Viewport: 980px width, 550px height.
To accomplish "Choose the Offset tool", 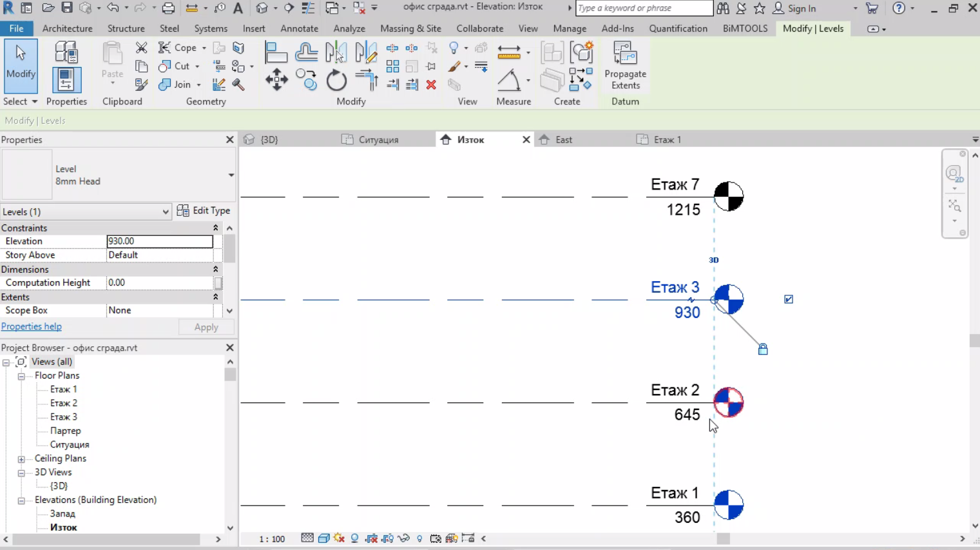I will pos(307,52).
